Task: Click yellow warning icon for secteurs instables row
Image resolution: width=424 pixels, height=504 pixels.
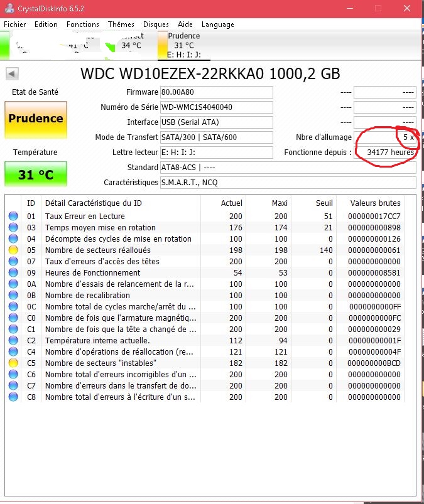Action: point(13,363)
